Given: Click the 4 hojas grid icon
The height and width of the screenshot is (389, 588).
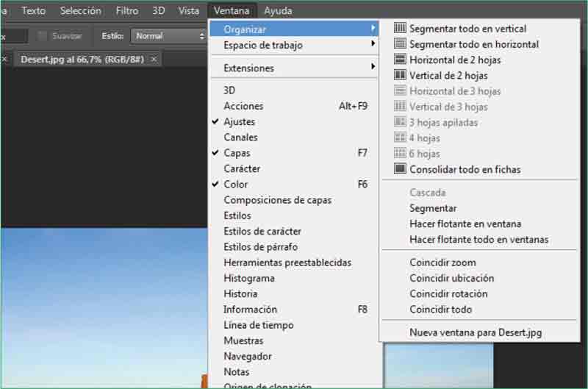Looking at the screenshot, I should click(400, 138).
